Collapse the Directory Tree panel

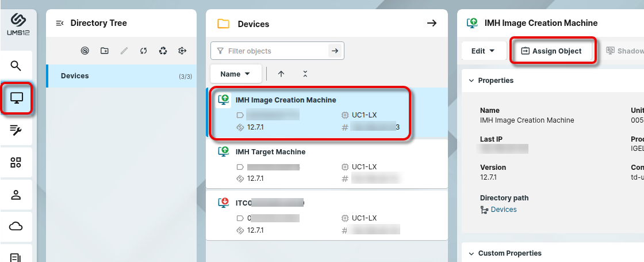point(59,23)
